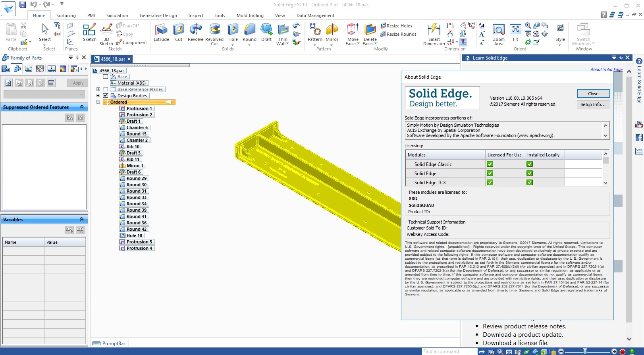Uncheck the Design Bodies checkbox

106,96
